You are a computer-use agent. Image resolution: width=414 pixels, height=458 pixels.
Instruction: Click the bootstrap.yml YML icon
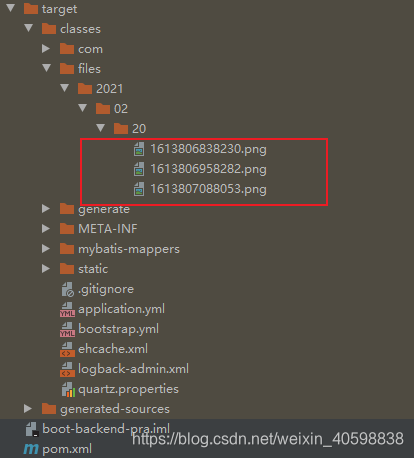point(67,329)
